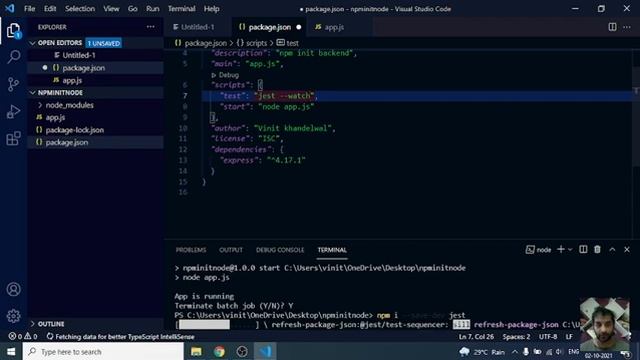This screenshot has width=640, height=360.
Task: Split the terminal panel
Action: (x=583, y=249)
